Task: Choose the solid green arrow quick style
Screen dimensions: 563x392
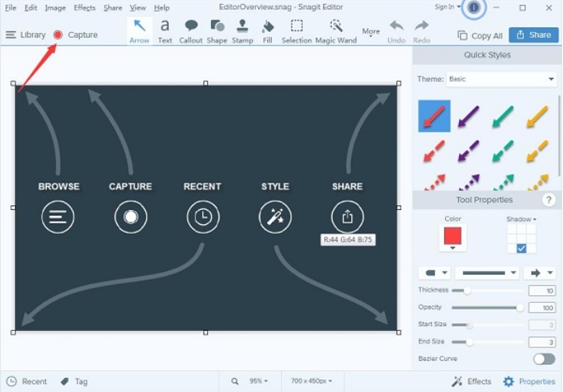Action: [503, 116]
